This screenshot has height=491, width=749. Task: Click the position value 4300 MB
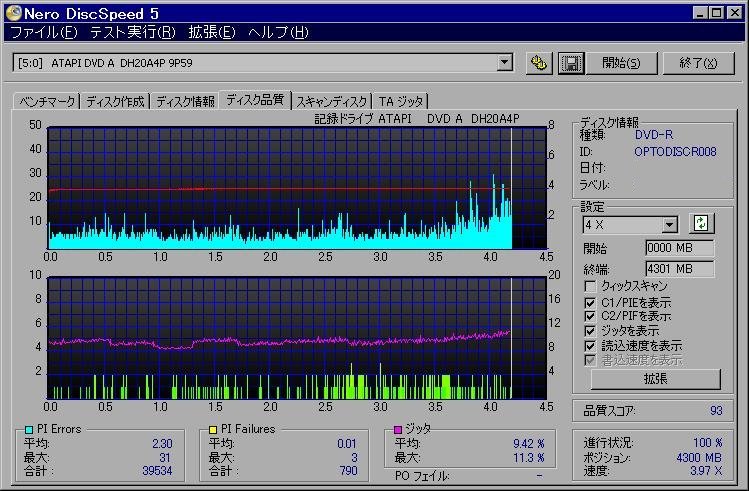click(699, 458)
